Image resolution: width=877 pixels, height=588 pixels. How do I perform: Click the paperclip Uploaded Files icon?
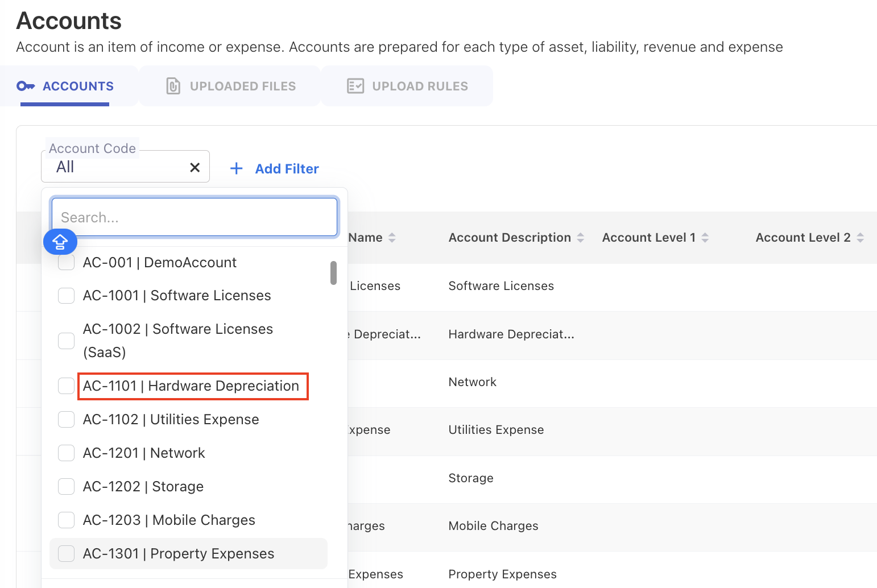(x=173, y=86)
